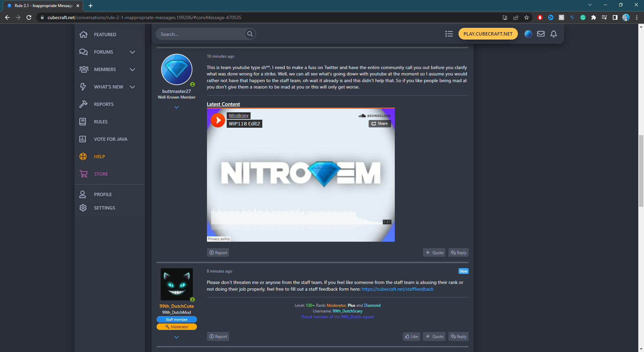This screenshot has height=352, width=644.
Task: Quote buttmaster27's message
Action: tap(434, 253)
